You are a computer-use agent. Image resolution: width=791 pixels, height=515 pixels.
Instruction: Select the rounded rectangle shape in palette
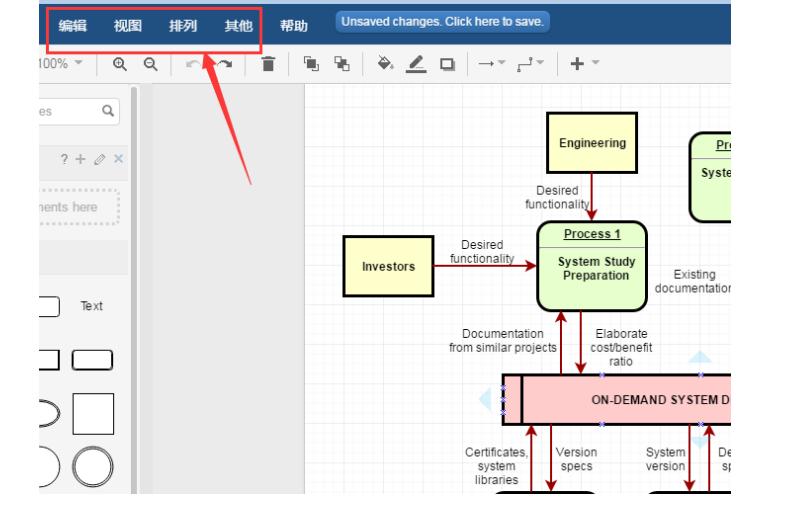coord(92,360)
